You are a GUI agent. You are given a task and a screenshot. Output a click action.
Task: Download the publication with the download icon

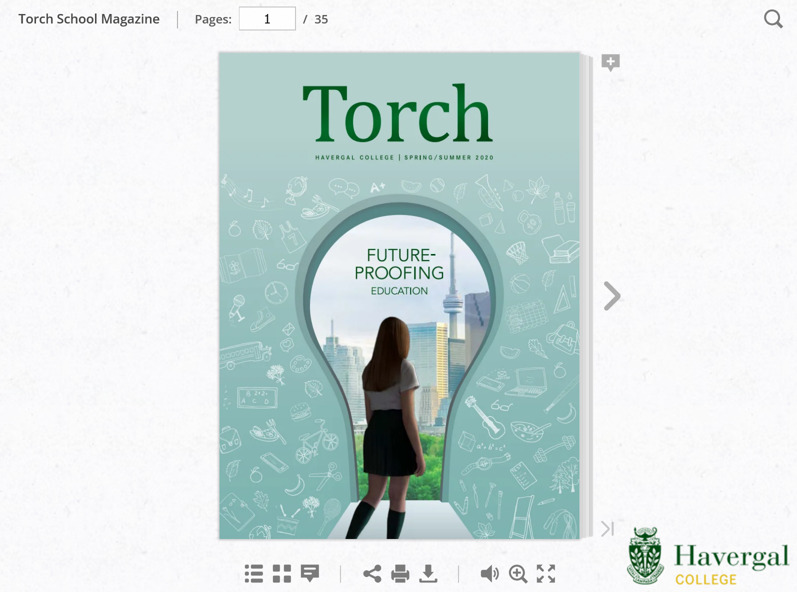tap(428, 574)
